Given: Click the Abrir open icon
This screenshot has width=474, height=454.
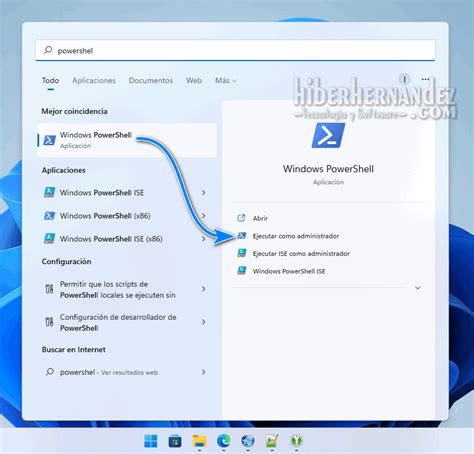Looking at the screenshot, I should coord(241,218).
